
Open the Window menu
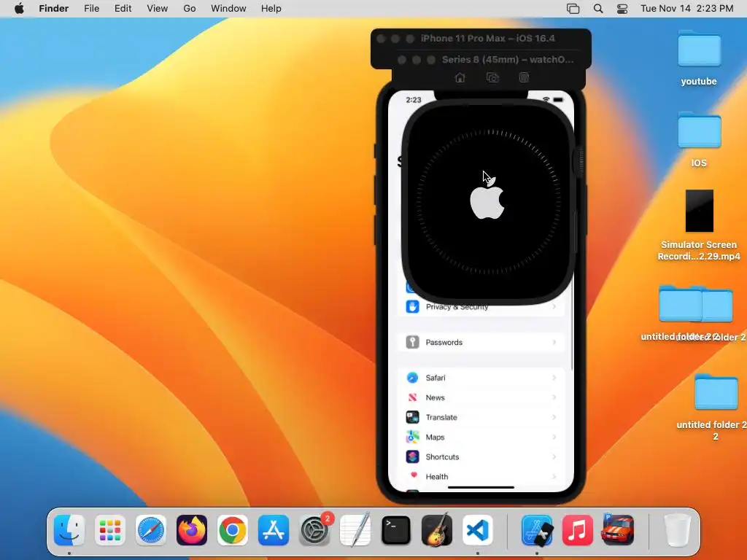(228, 9)
